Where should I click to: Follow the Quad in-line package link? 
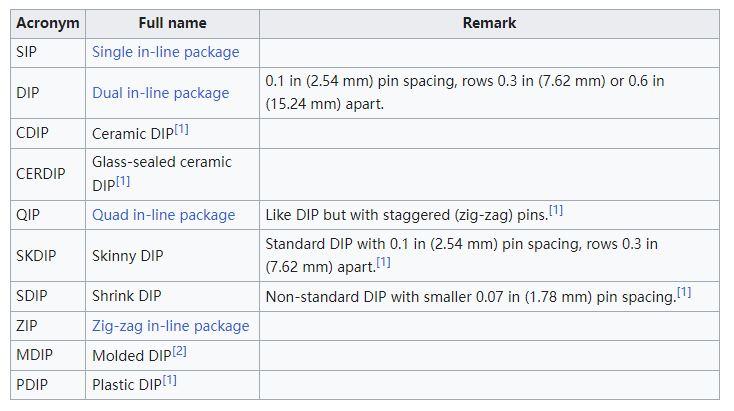pos(163,215)
